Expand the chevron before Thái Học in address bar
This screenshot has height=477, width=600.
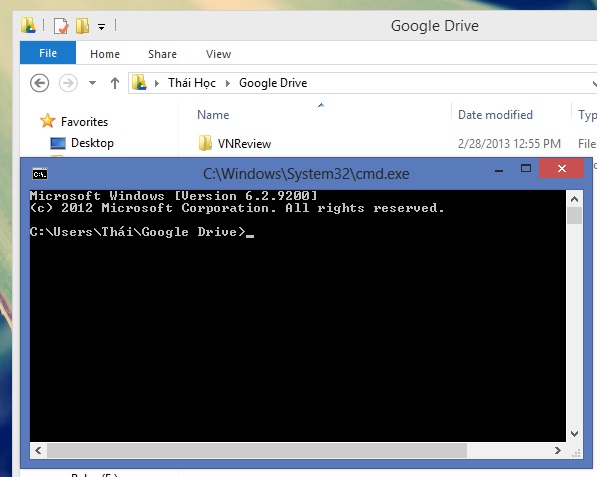[157, 83]
